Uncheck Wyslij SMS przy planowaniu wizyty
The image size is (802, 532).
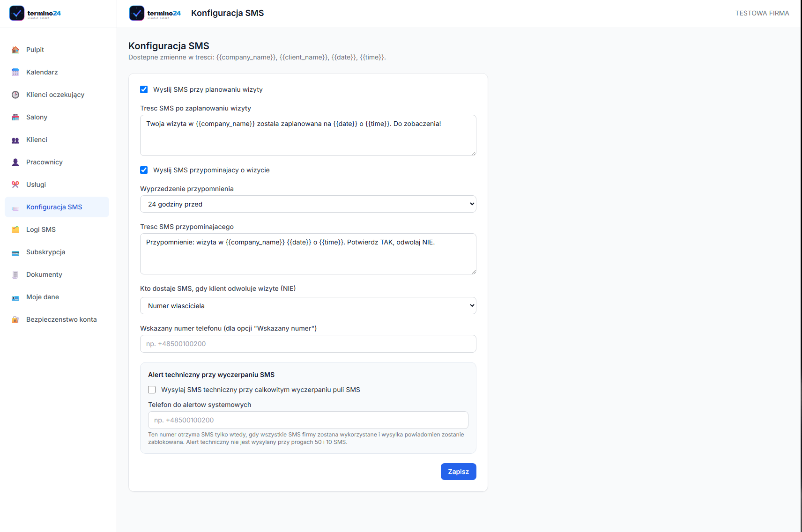coord(144,89)
